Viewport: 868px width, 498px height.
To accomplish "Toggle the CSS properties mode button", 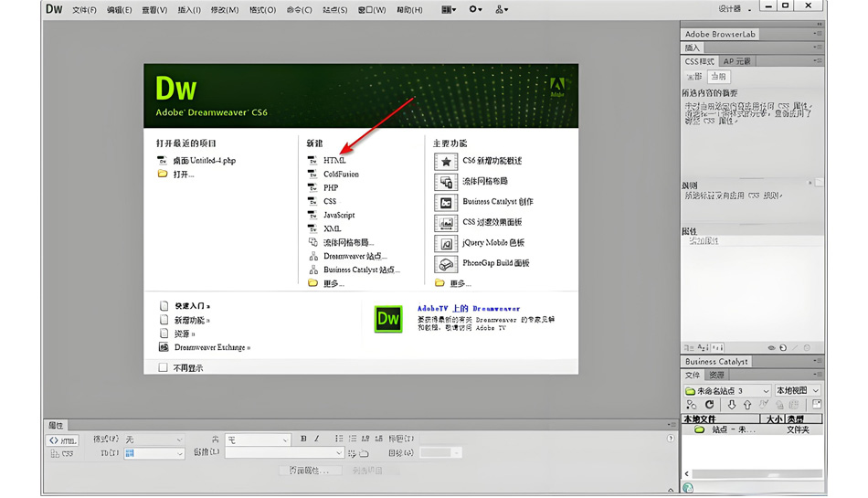I will (x=62, y=454).
